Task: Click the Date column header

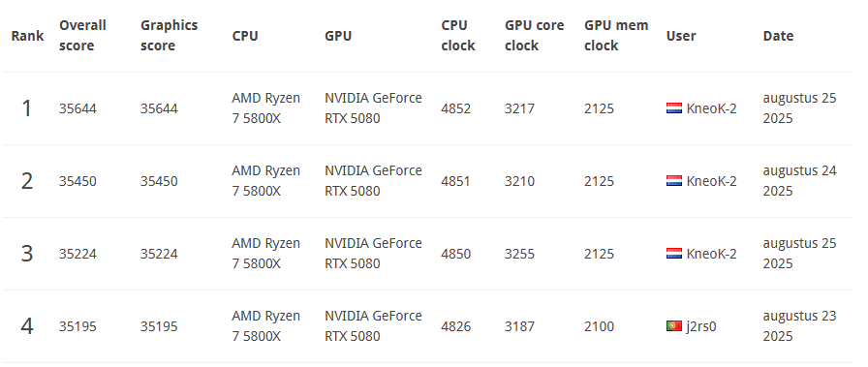Action: 778,36
